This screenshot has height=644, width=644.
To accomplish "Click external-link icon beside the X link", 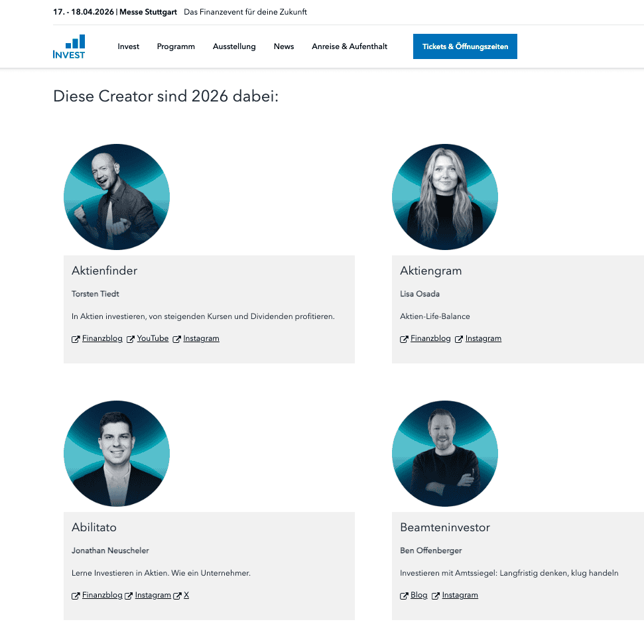I will click(x=177, y=596).
